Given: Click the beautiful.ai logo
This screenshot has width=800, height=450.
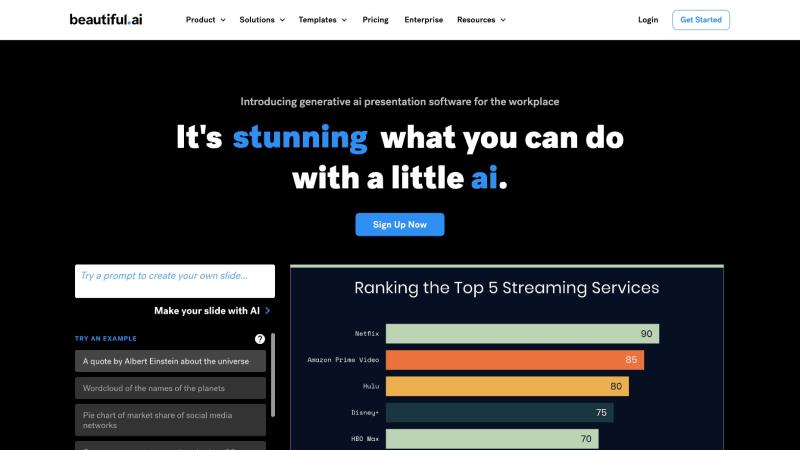Looking at the screenshot, I should (x=106, y=19).
